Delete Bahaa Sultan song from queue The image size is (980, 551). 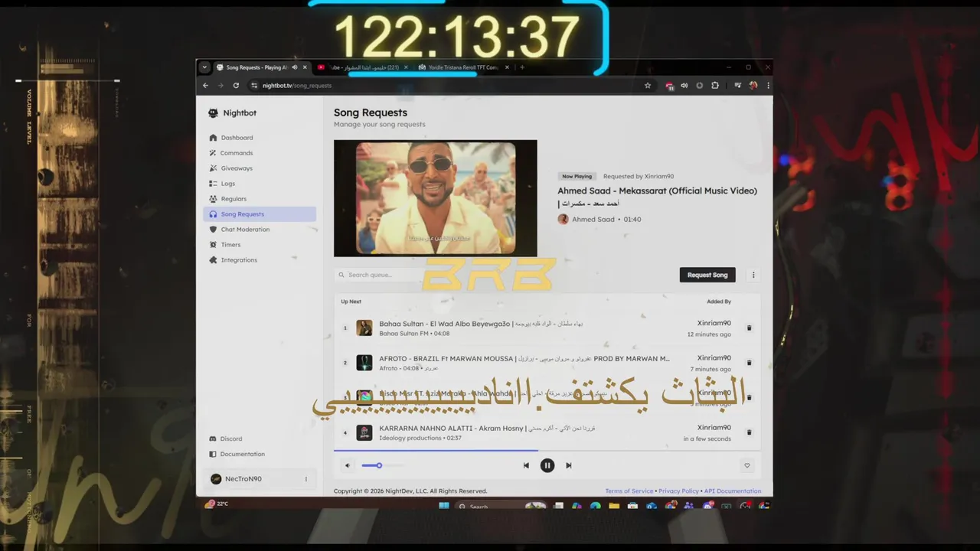749,328
